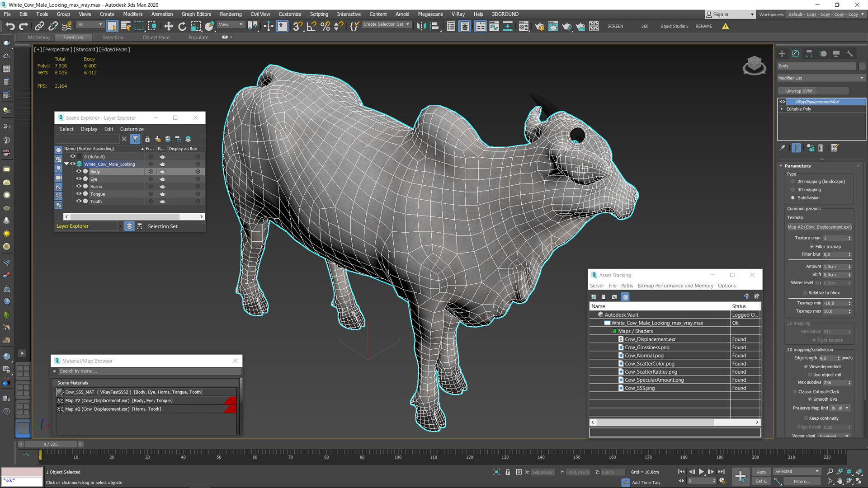Toggle Angle Snap in main toolbar
The height and width of the screenshot is (488, 868).
pyautogui.click(x=311, y=26)
